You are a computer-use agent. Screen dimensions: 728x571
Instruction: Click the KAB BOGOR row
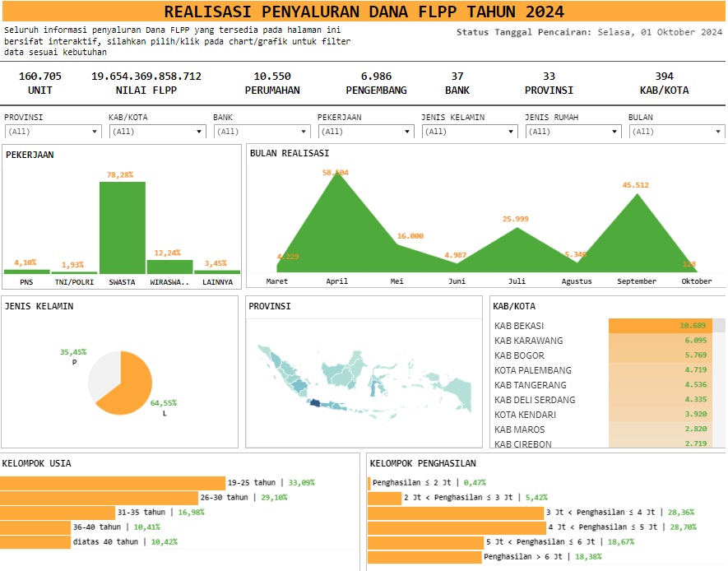pyautogui.click(x=603, y=355)
